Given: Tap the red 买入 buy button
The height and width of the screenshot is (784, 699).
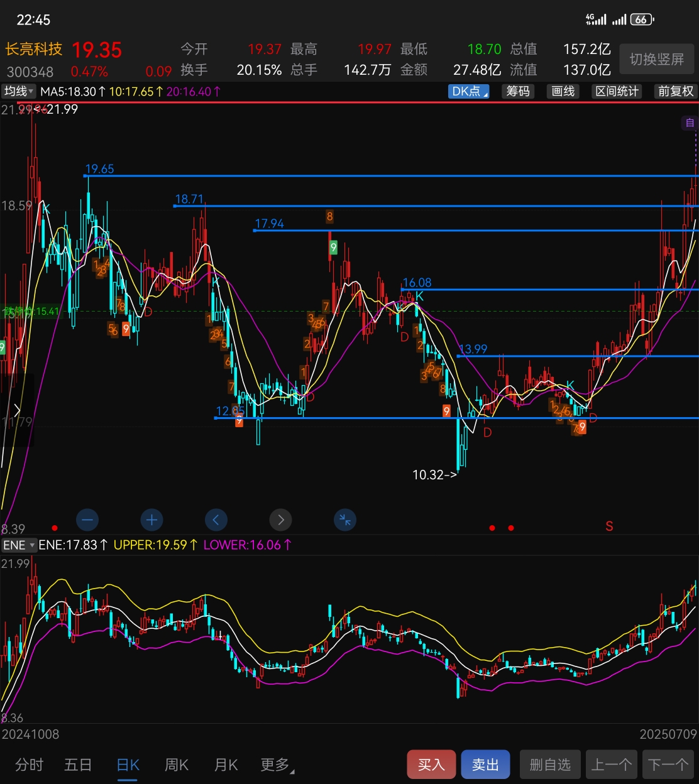Looking at the screenshot, I should point(431,765).
